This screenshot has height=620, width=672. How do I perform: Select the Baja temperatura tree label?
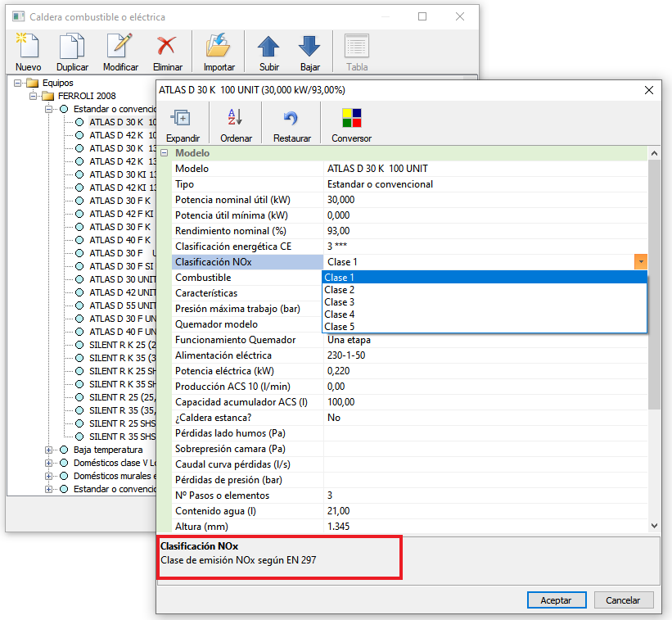108,450
